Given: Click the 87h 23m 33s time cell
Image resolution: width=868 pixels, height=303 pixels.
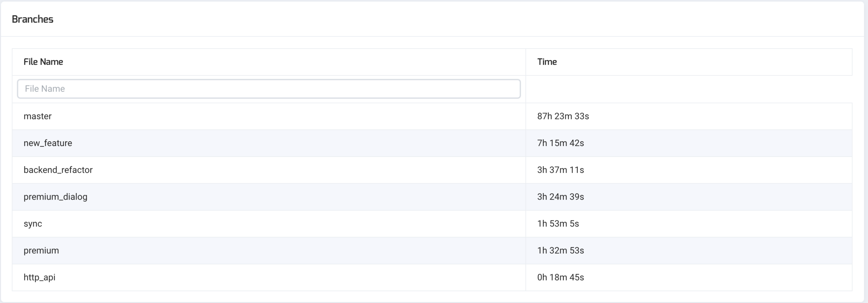Looking at the screenshot, I should tap(563, 116).
